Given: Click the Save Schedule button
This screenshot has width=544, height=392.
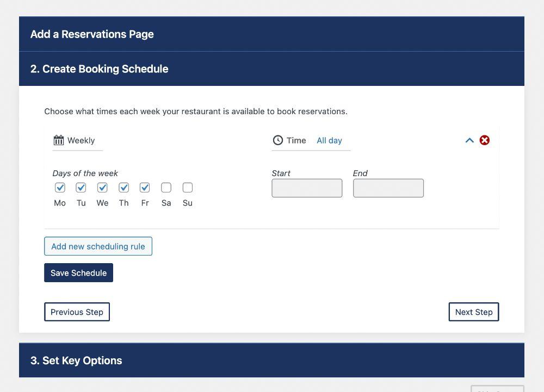Looking at the screenshot, I should [x=79, y=273].
